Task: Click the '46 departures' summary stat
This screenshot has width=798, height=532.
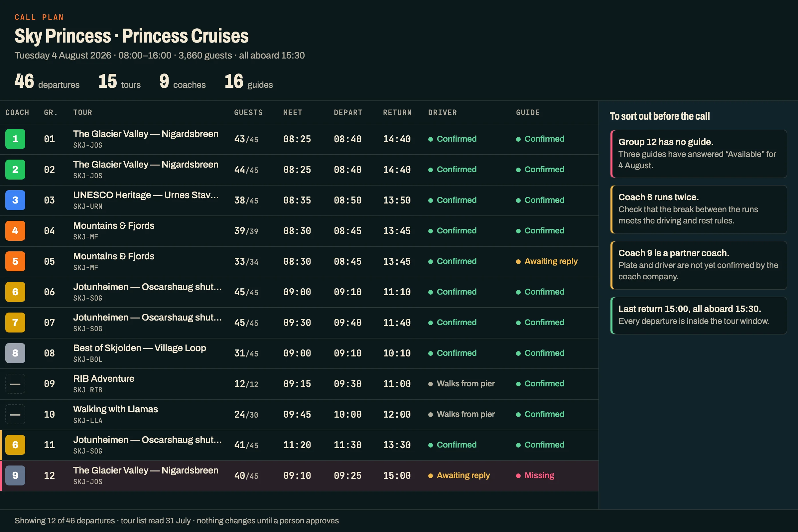Action: pos(47,81)
